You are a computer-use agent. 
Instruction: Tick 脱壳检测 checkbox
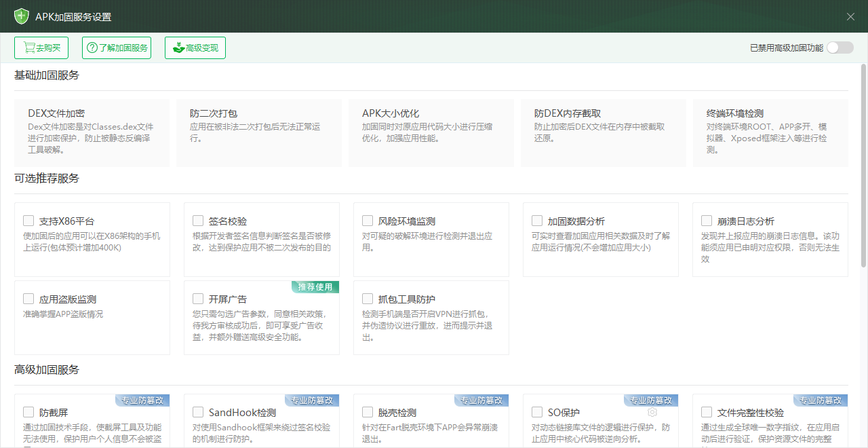tap(368, 412)
